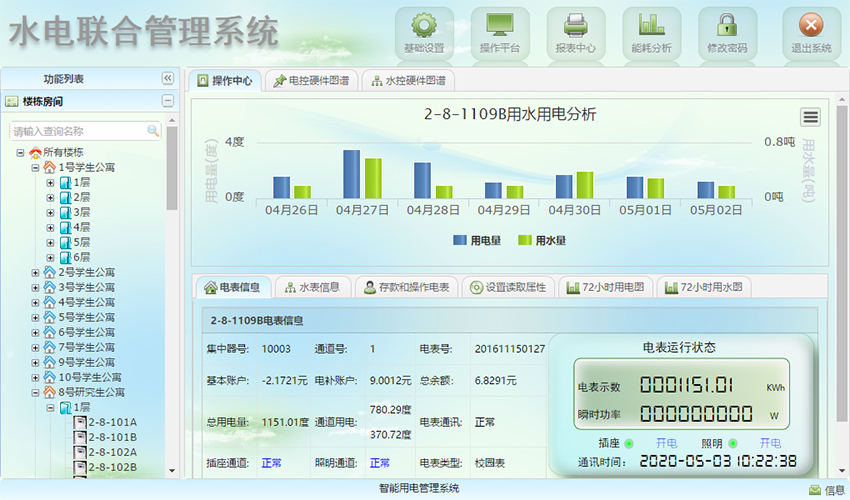This screenshot has height=500, width=850.
Task: Open 能耗分析 chart icon
Action: (651, 25)
